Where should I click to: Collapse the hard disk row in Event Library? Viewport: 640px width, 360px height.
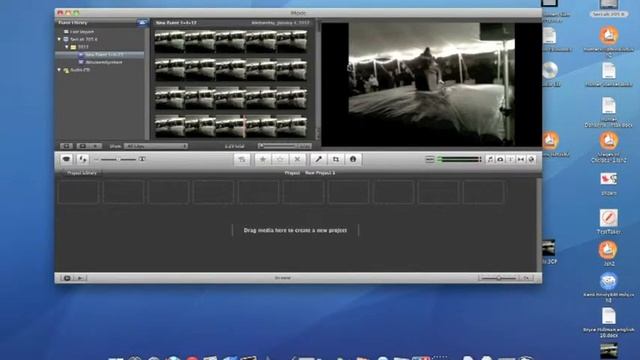click(60, 39)
